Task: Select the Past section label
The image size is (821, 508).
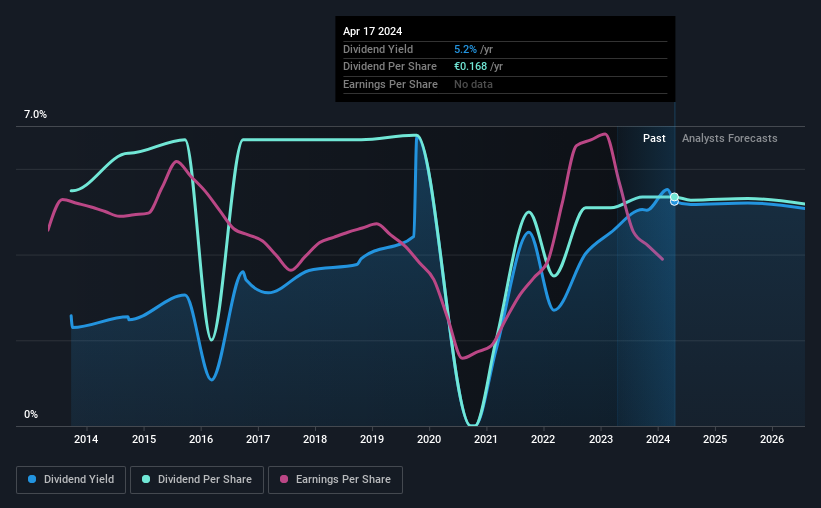Action: click(654, 138)
